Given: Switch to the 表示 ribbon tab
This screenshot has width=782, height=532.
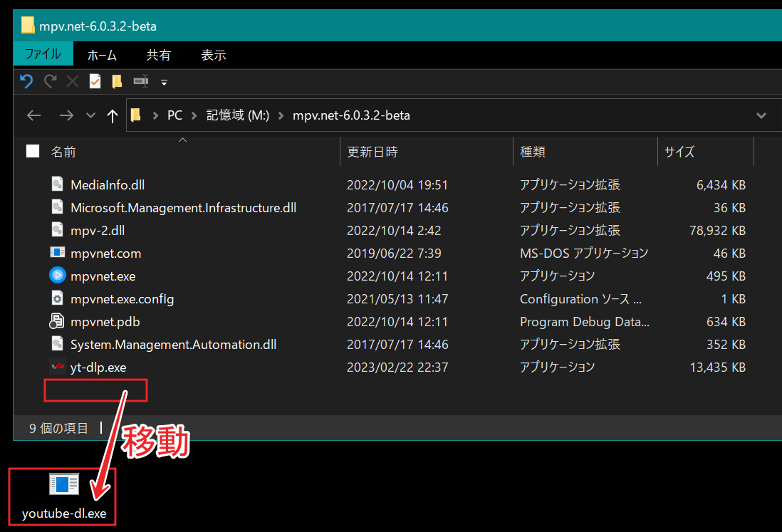Looking at the screenshot, I should coord(212,55).
